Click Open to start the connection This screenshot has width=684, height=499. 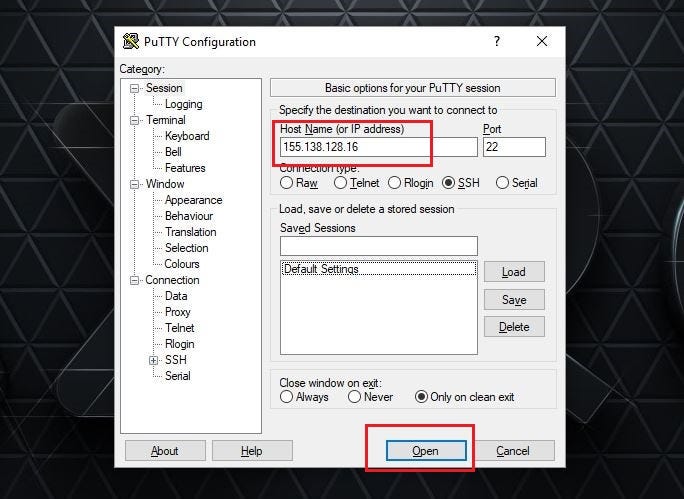(426, 451)
